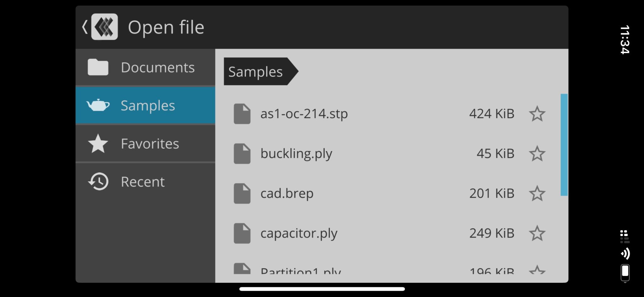Switch to the Recent files list

tap(143, 181)
